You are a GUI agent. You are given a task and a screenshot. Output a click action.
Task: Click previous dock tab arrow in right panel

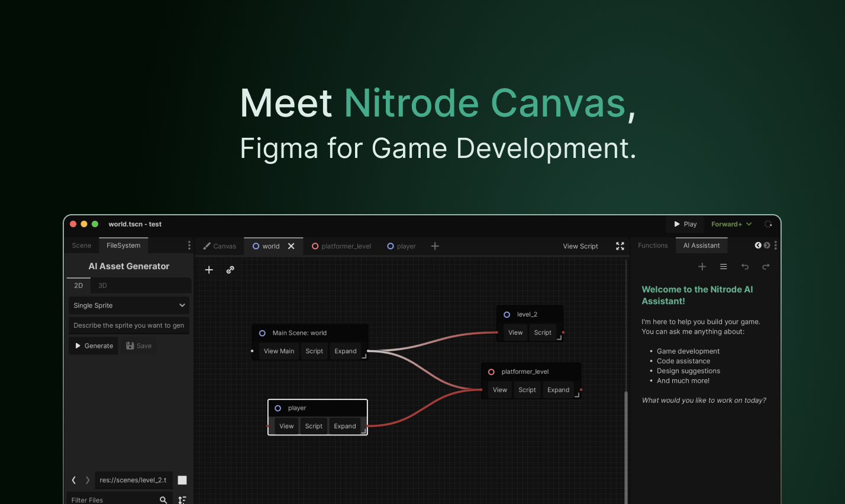tap(758, 245)
